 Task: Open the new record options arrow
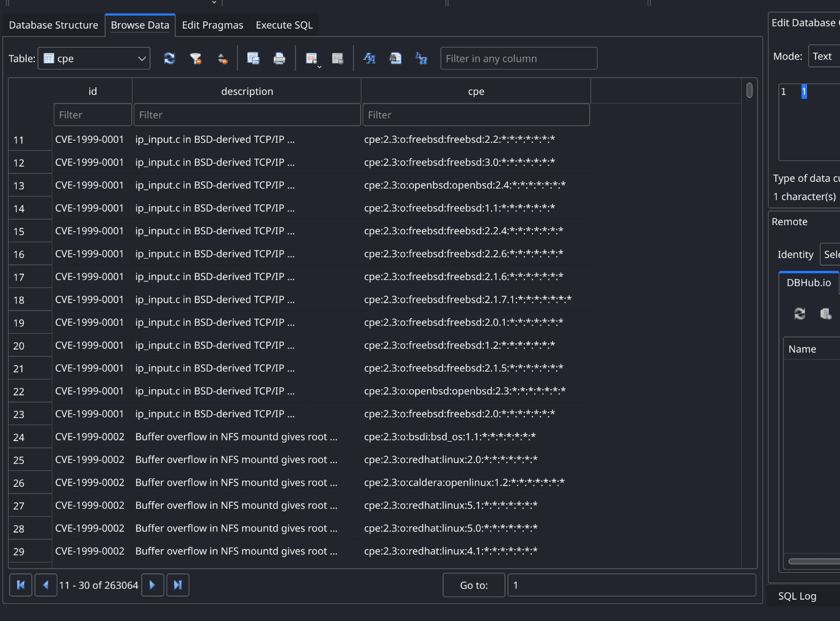pos(319,66)
